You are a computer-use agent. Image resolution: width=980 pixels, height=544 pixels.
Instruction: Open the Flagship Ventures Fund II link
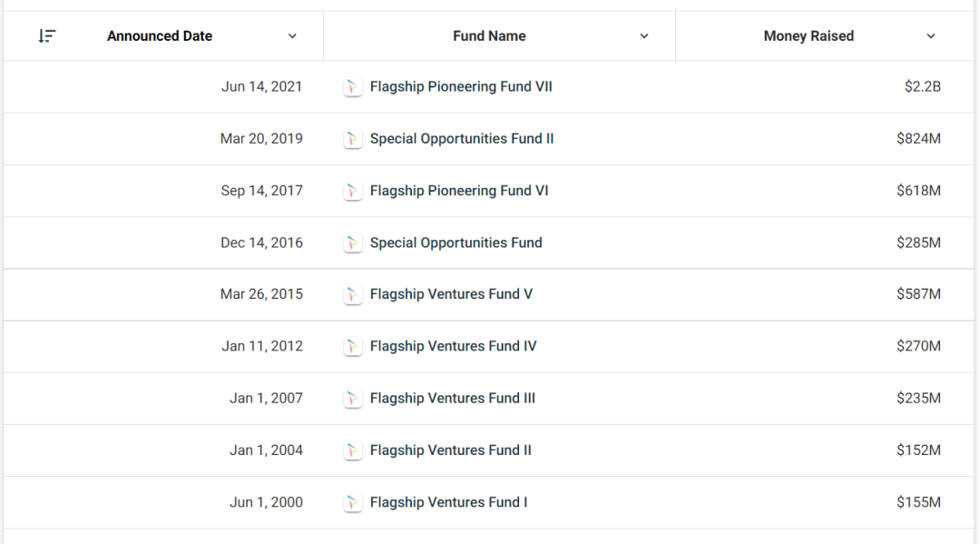(x=451, y=450)
